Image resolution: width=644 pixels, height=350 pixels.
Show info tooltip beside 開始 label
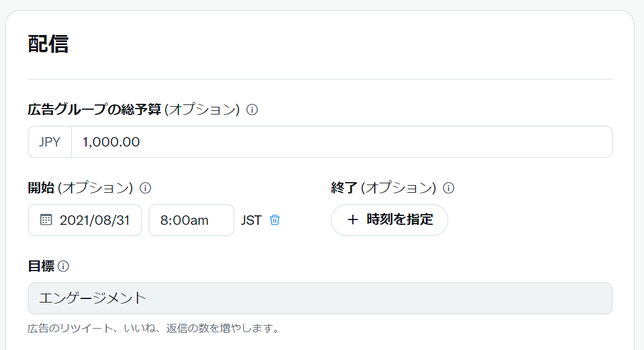[145, 188]
